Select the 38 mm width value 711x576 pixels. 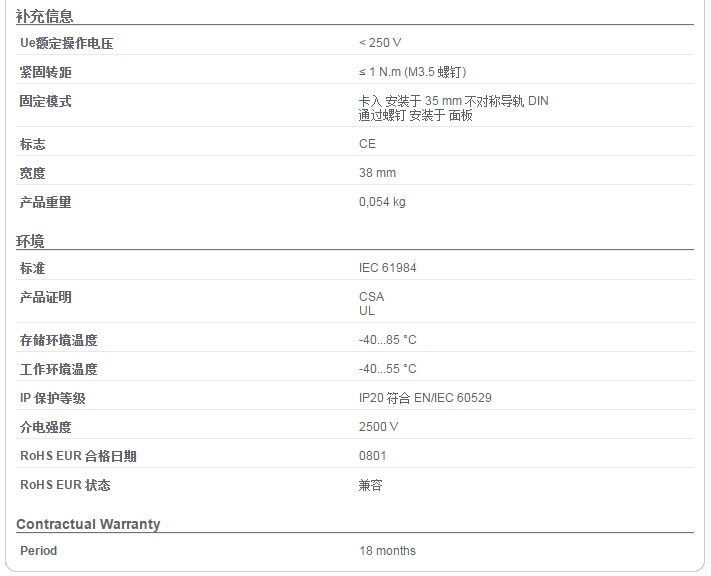377,173
